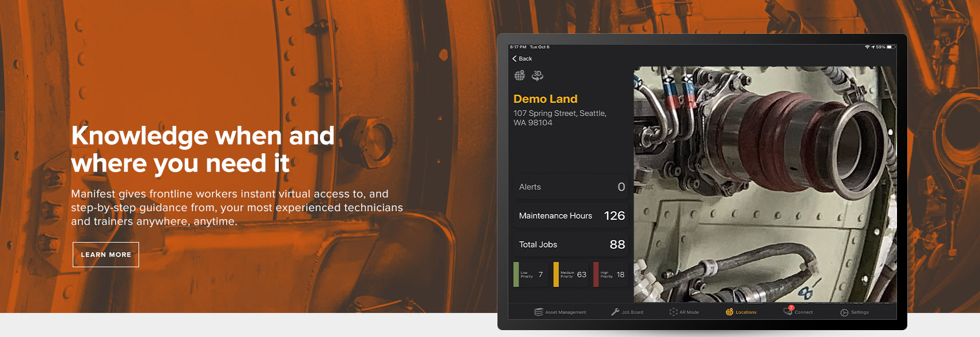Image resolution: width=980 pixels, height=337 pixels.
Task: Click the 8:17 PM clock
Action: point(518,47)
